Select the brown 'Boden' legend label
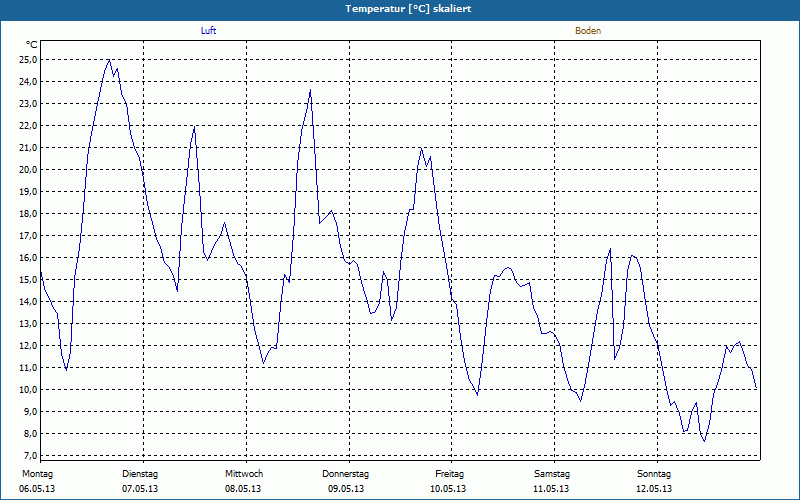Image resolution: width=800 pixels, height=500 pixels. pyautogui.click(x=588, y=31)
